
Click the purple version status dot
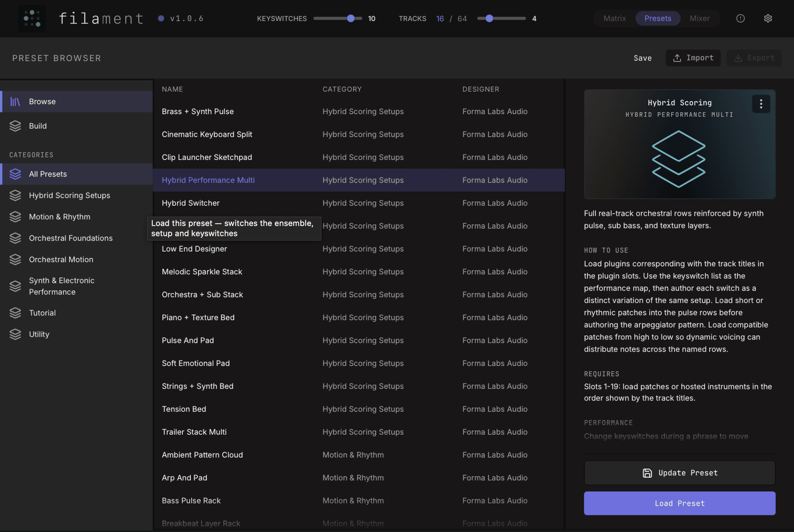[x=161, y=19]
